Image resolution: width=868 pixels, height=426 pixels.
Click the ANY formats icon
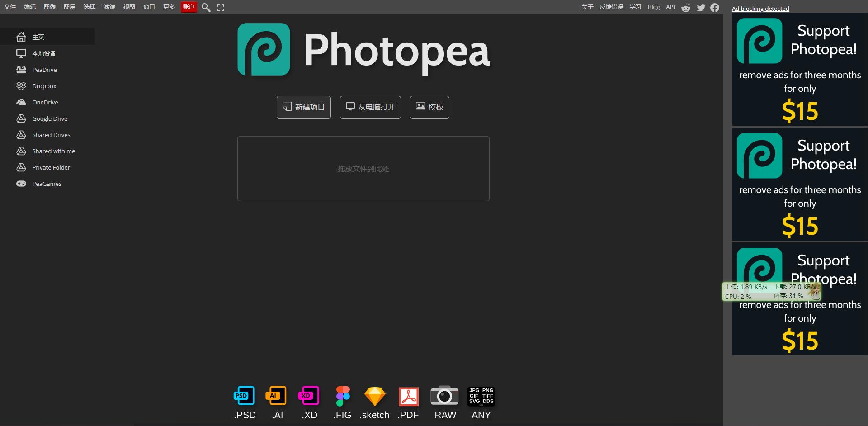(481, 396)
